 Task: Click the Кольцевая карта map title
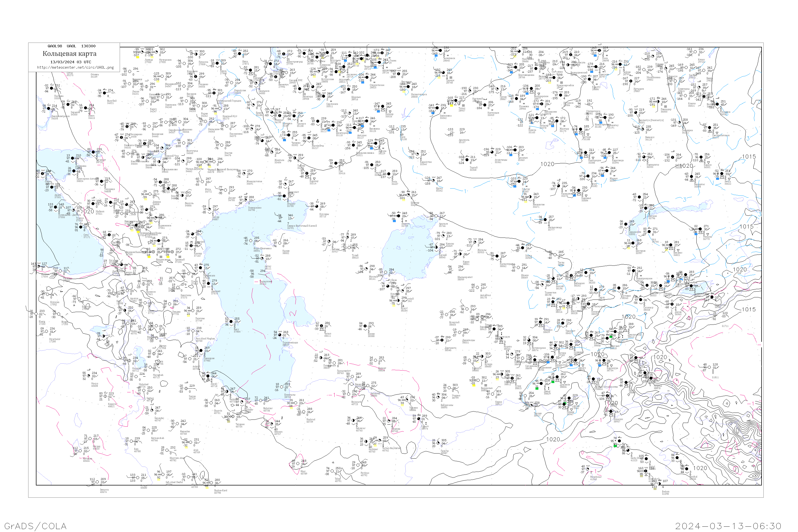pos(69,54)
